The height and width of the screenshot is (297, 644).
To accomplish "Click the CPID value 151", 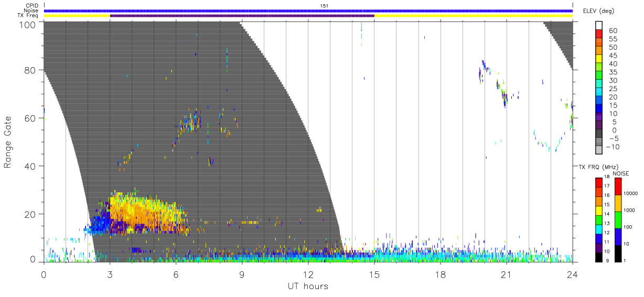I will tap(324, 6).
